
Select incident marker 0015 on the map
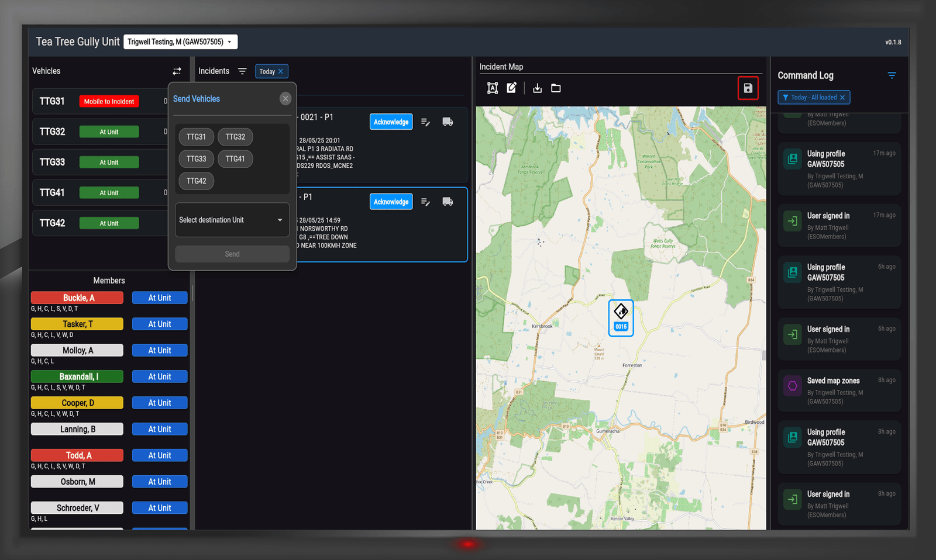(x=621, y=317)
